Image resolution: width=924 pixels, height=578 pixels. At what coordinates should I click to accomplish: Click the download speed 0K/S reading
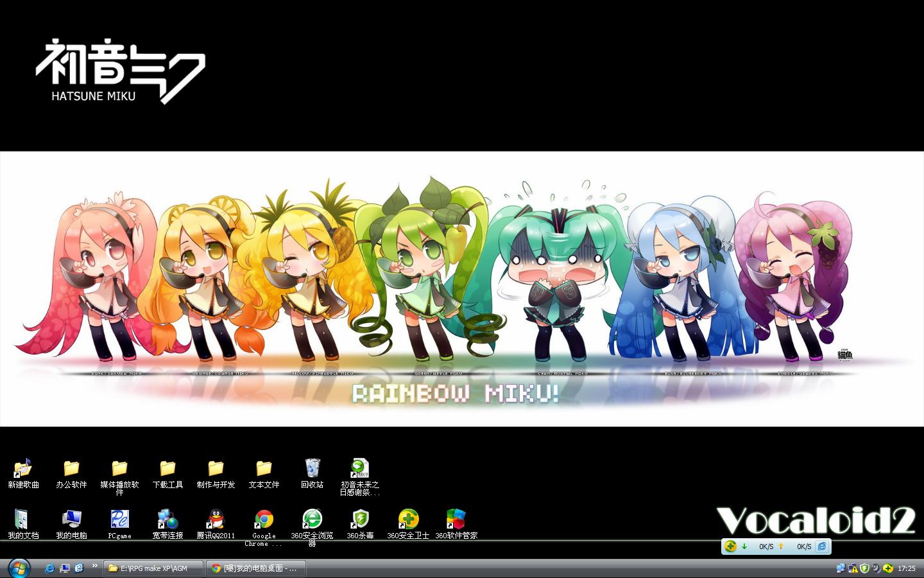click(766, 547)
